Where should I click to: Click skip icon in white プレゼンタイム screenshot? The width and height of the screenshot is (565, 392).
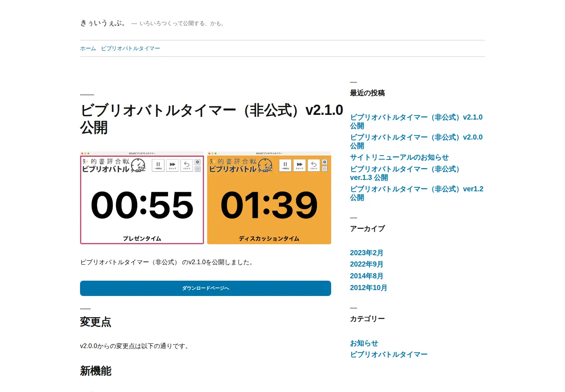pyautogui.click(x=172, y=165)
